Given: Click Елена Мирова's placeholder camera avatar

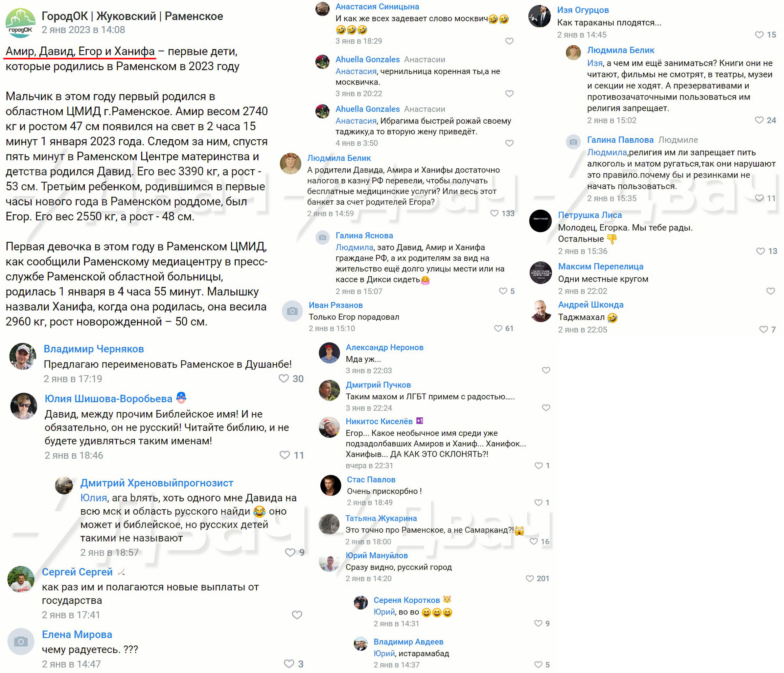Looking at the screenshot, I should (x=21, y=641).
